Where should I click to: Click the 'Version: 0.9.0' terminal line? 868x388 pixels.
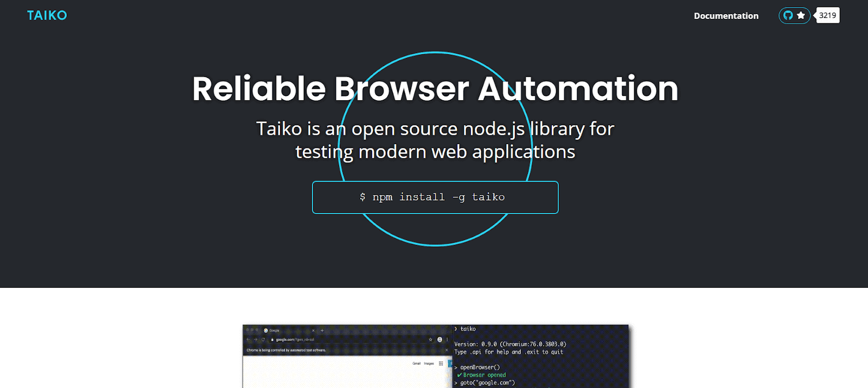[510, 344]
